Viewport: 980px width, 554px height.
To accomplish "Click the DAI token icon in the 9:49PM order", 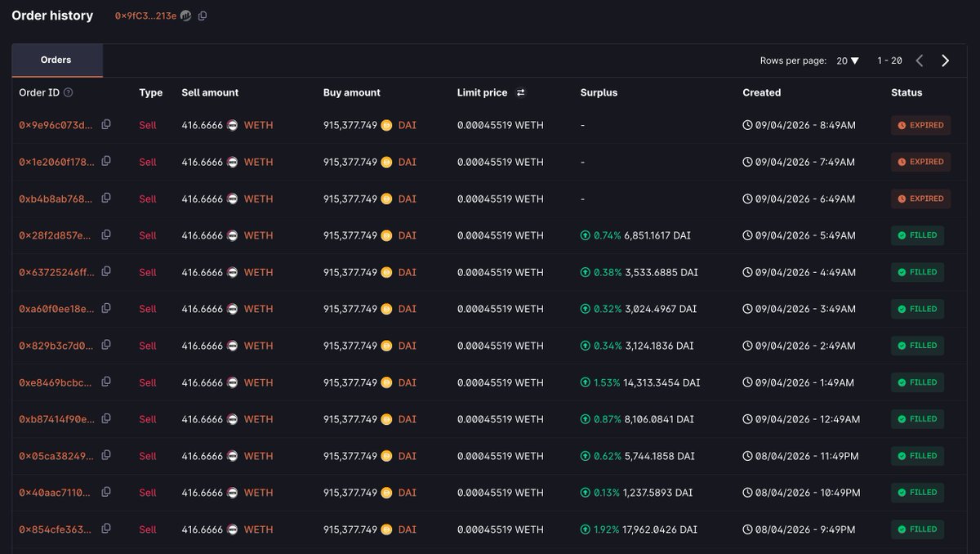I will [386, 529].
